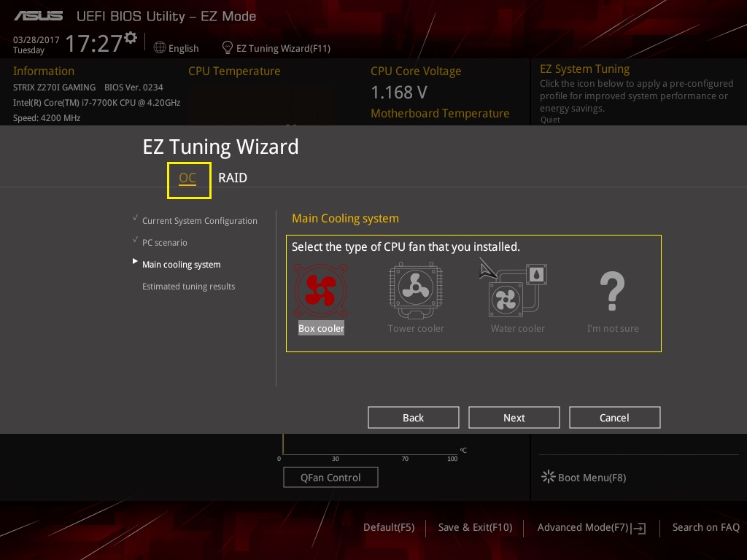Open Estimated tuning results step
The height and width of the screenshot is (560, 747).
click(188, 287)
